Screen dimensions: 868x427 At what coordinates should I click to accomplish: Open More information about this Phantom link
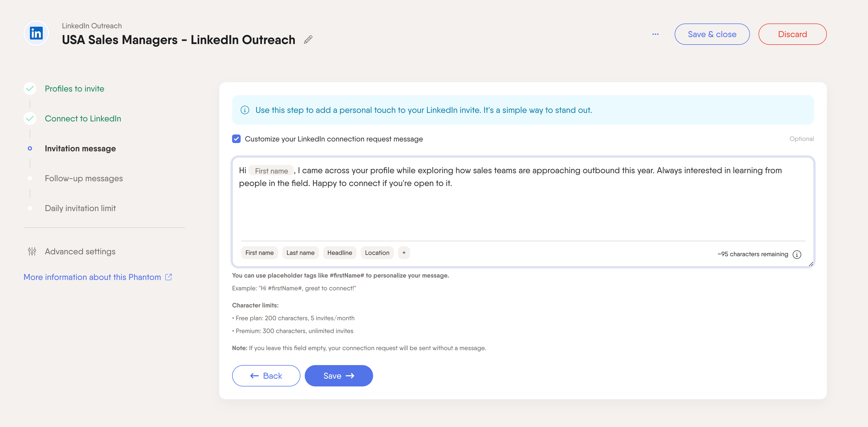click(92, 277)
